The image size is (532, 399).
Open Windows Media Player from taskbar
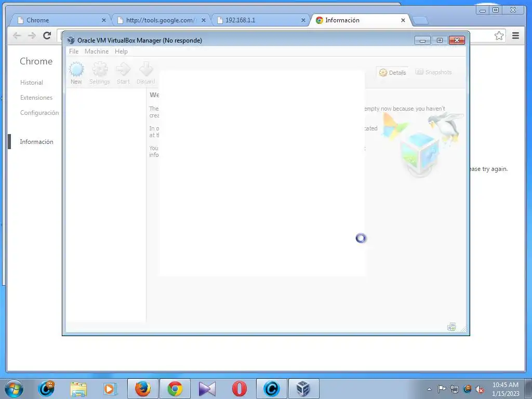coord(110,389)
